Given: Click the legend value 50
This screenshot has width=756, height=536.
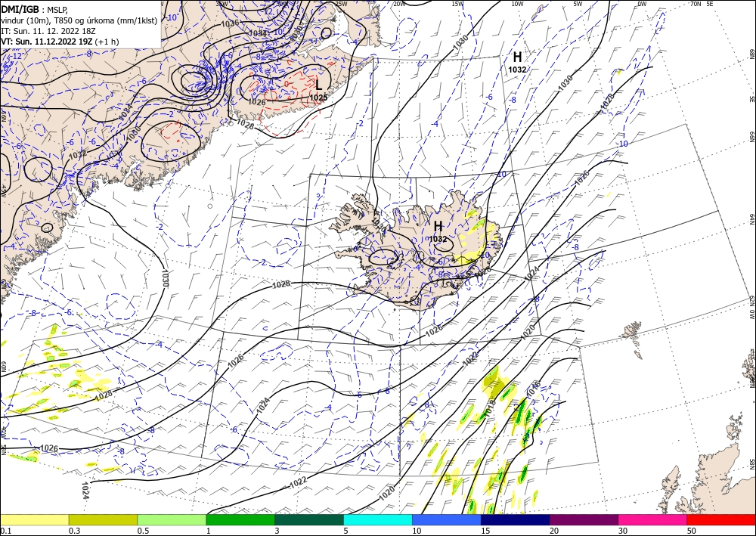Looking at the screenshot, I should pyautogui.click(x=692, y=531).
